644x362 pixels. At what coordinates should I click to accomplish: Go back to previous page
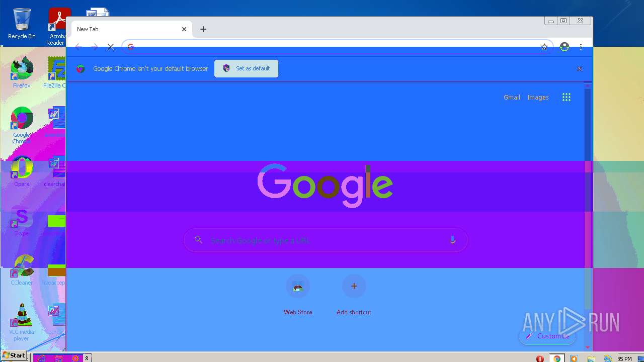78,47
